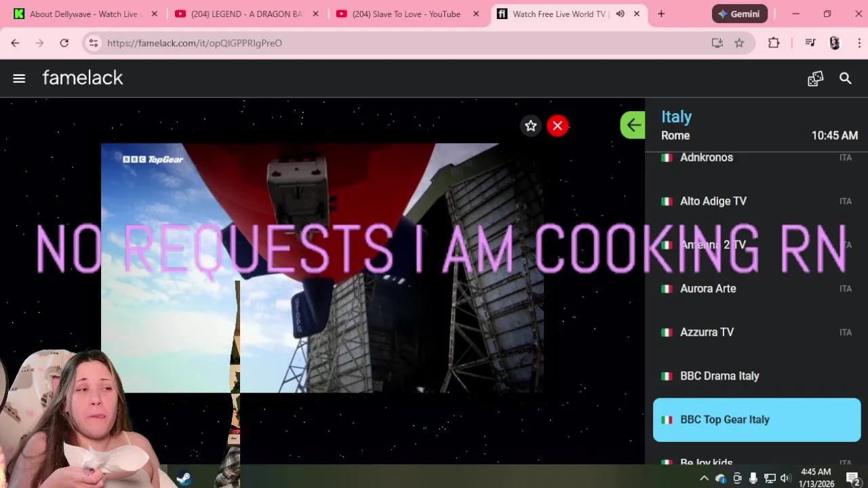Add channel to favorites with star icon

531,125
